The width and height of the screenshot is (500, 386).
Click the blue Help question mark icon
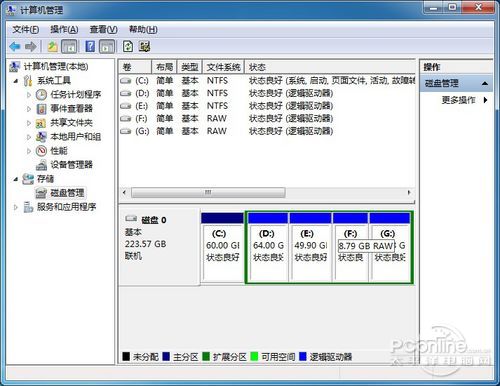tap(90, 46)
